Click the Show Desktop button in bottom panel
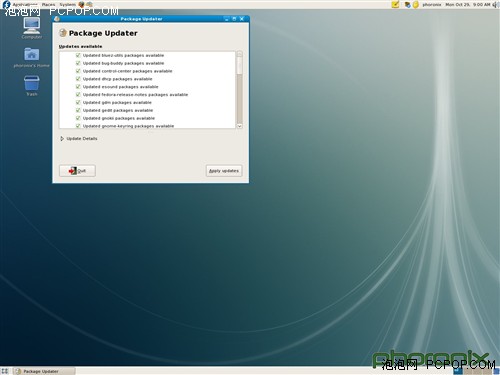Screen dimensions: 500x375 pos(5,371)
